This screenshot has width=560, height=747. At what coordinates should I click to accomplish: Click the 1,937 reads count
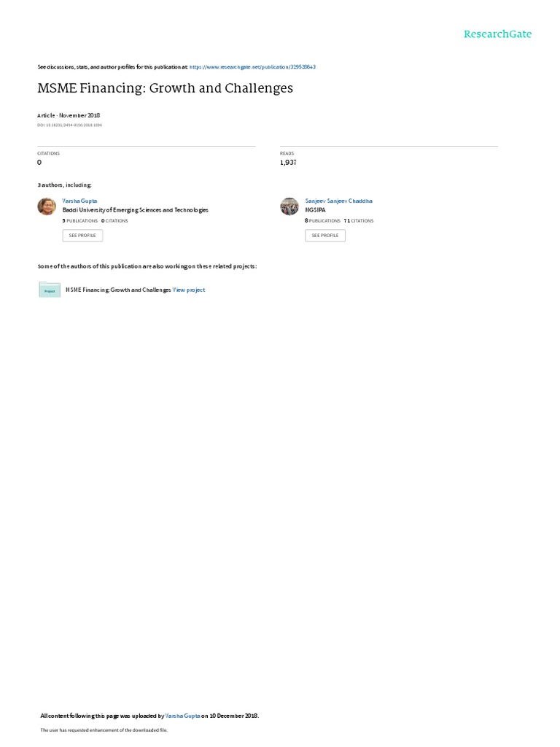click(x=288, y=163)
